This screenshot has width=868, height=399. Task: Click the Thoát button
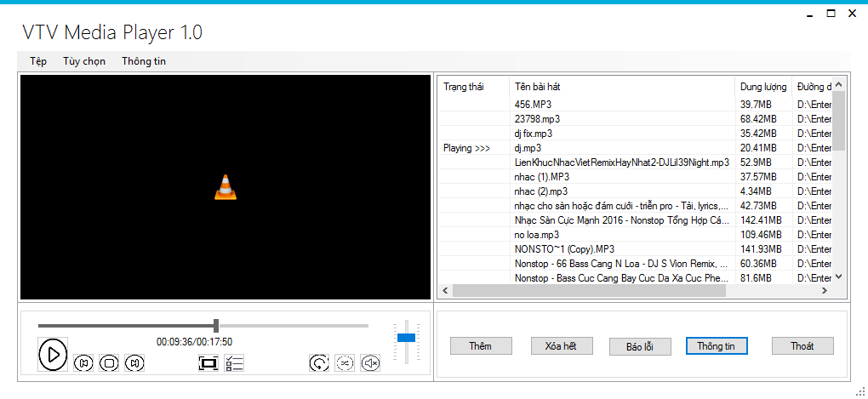click(802, 346)
